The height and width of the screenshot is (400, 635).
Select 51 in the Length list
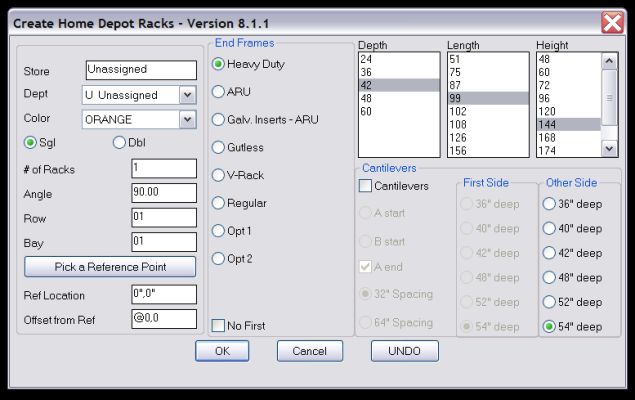point(488,59)
